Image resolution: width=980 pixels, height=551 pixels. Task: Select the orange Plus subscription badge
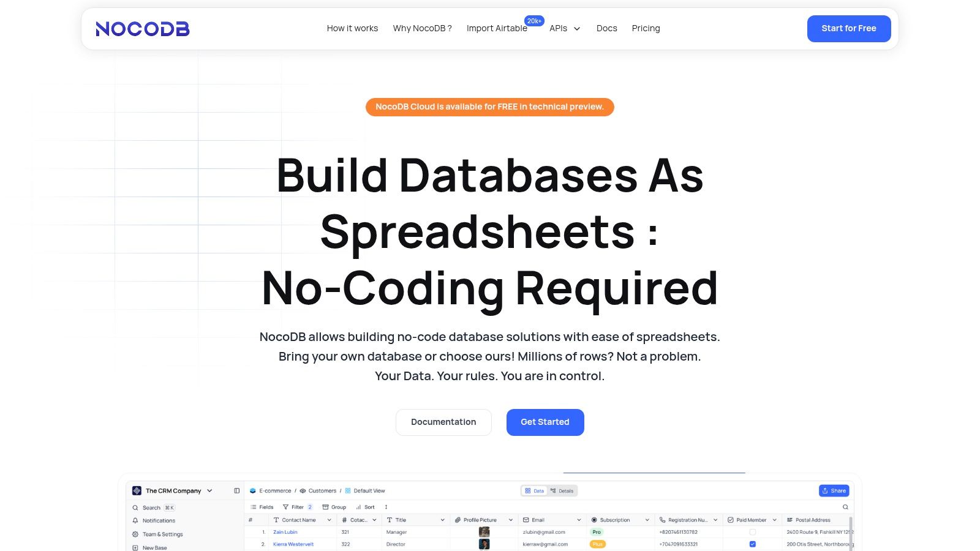tap(596, 544)
